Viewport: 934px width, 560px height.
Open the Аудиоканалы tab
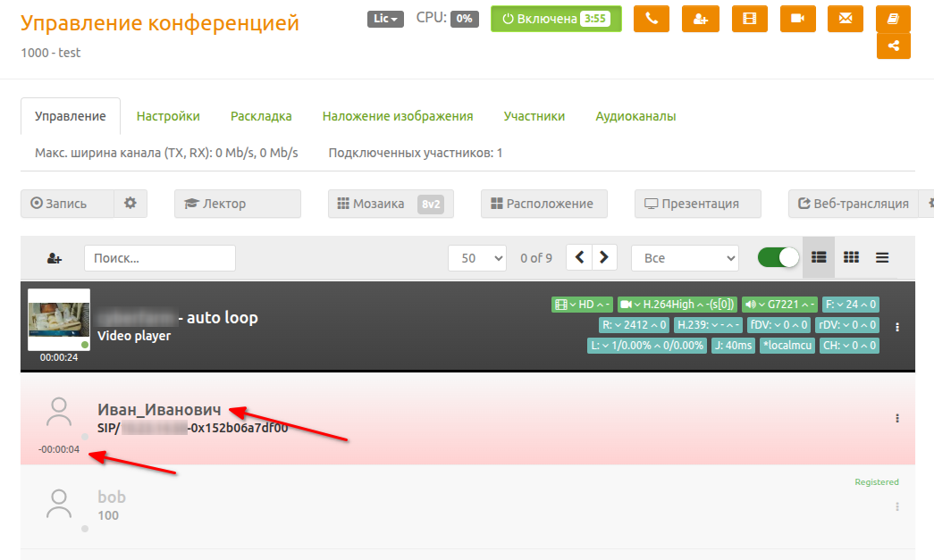(635, 116)
